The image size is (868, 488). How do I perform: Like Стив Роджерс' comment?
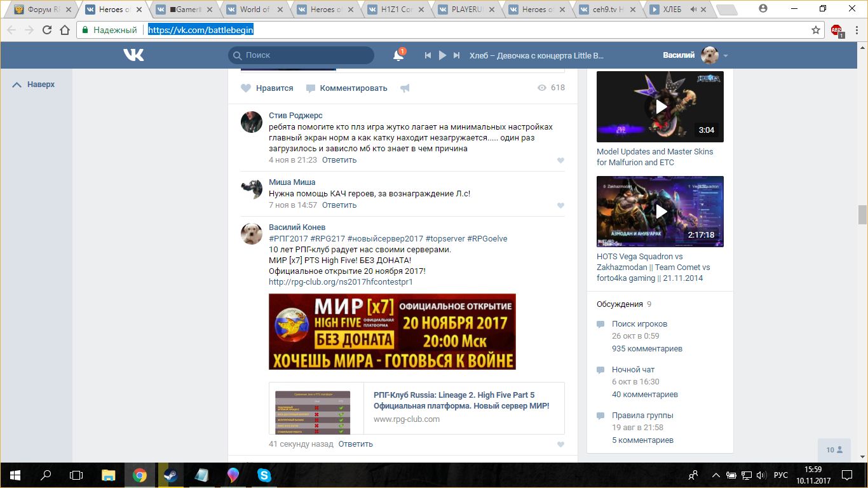pos(560,161)
